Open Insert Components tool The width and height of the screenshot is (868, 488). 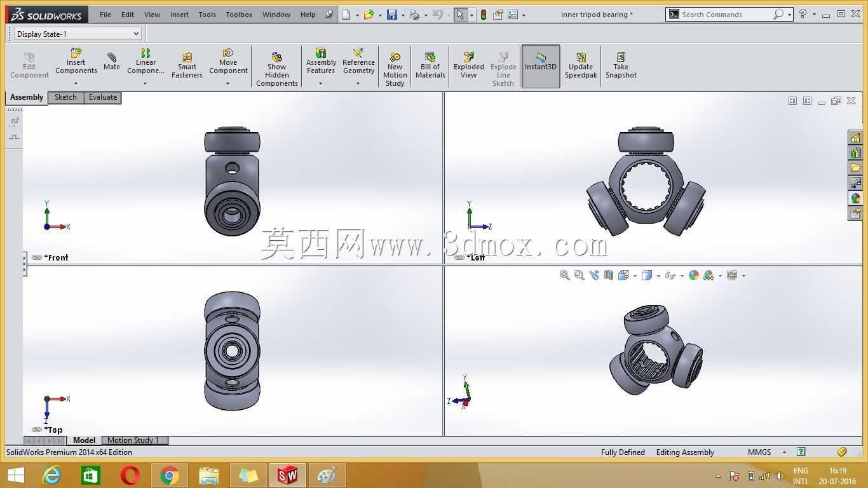point(76,62)
